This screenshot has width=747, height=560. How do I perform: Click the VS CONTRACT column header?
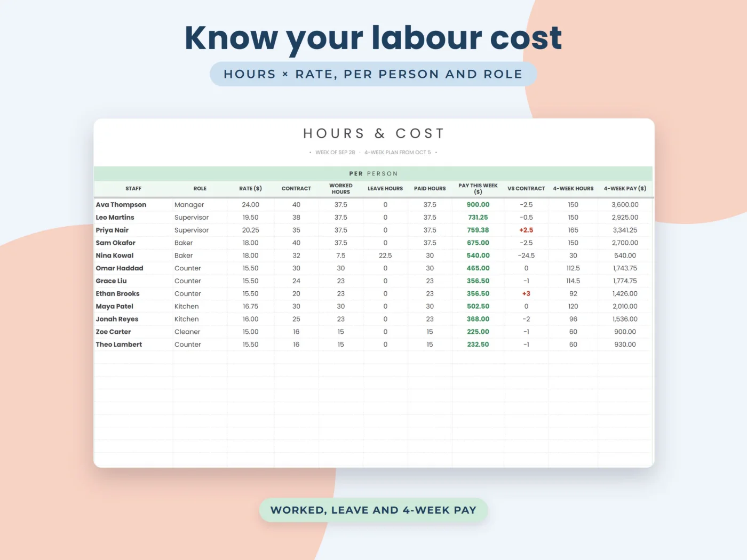tap(526, 189)
